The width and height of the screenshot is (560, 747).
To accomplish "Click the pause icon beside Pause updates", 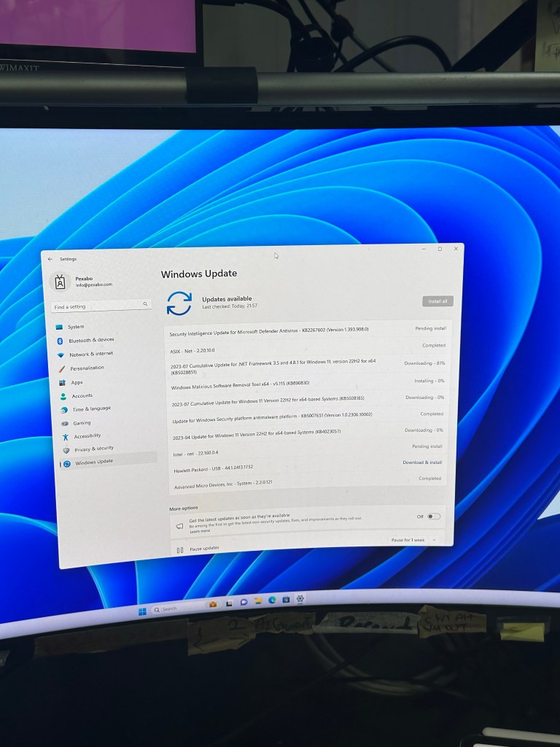I will coord(180,550).
